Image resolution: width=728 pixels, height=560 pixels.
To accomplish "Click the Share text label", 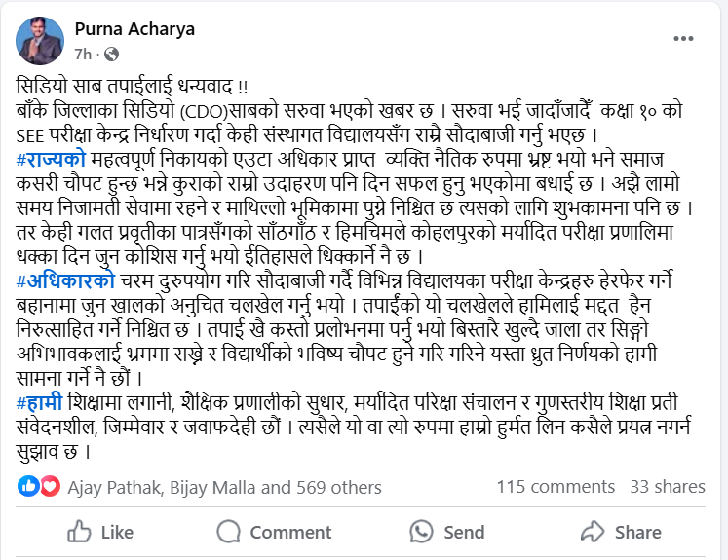I will [x=637, y=532].
